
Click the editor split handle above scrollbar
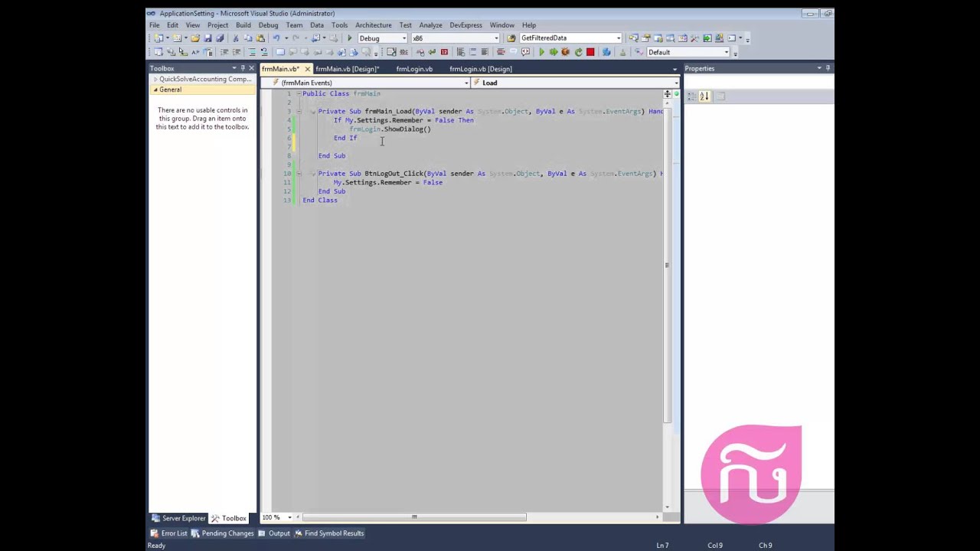pyautogui.click(x=667, y=94)
